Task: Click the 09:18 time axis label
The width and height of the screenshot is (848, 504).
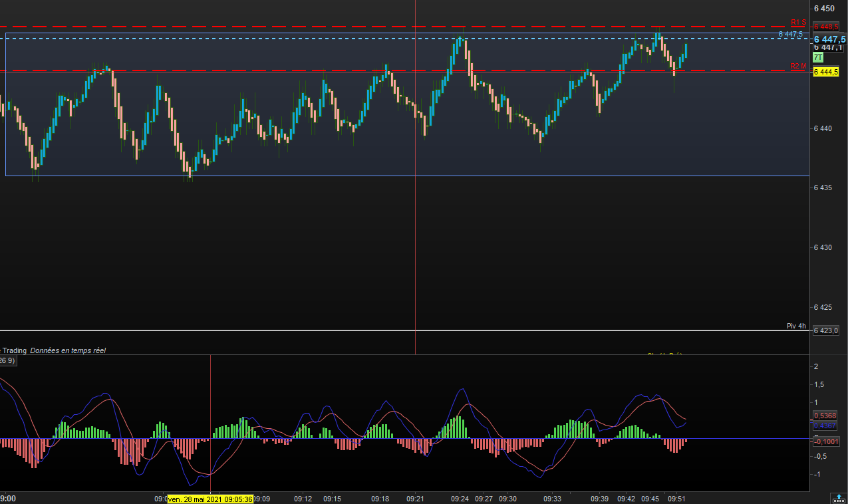Action: pyautogui.click(x=380, y=499)
